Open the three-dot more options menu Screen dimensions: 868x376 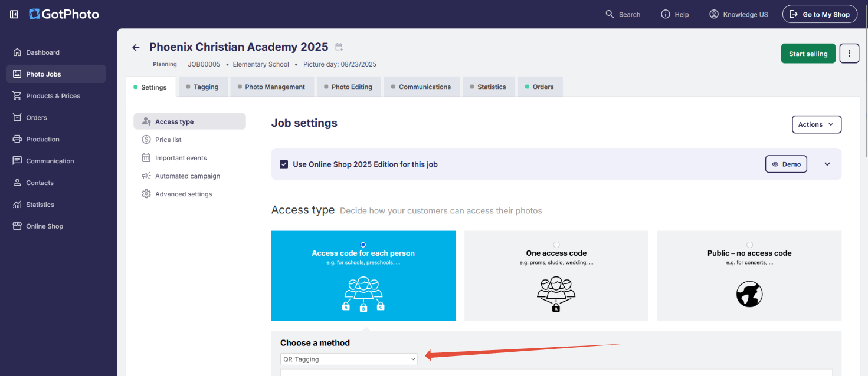click(849, 54)
